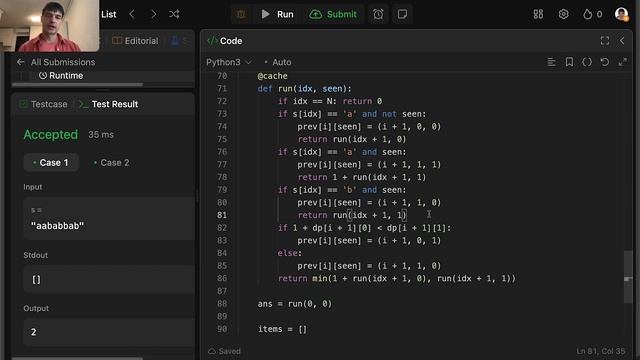Click line 86 return min statement
The image size is (640, 360).
tap(397, 278)
